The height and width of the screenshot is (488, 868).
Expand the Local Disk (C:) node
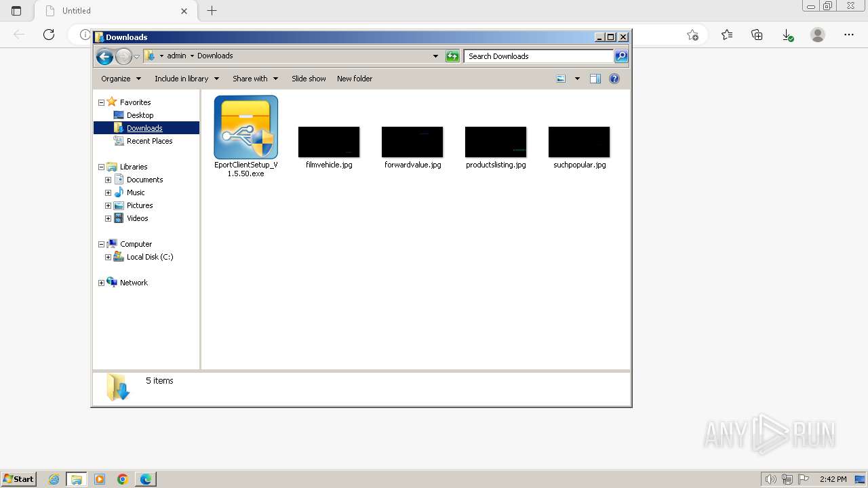coord(108,257)
